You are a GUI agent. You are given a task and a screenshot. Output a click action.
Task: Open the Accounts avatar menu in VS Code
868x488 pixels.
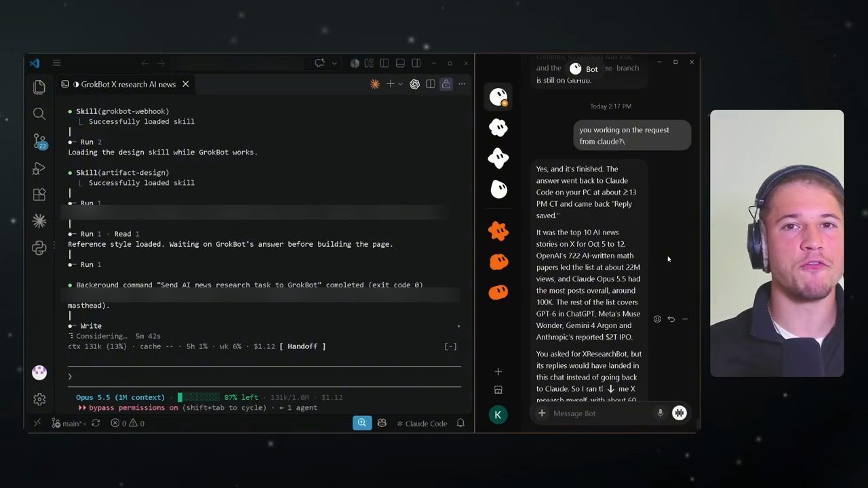point(39,372)
